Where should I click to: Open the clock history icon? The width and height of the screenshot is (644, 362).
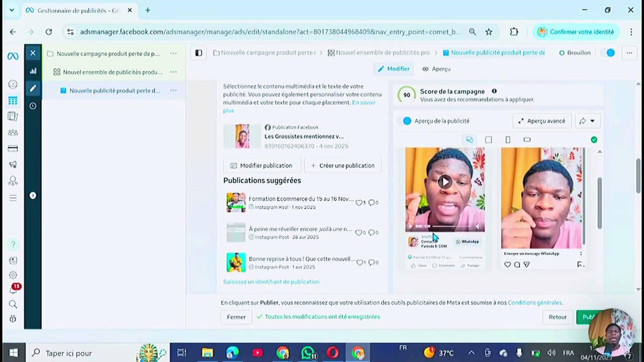click(x=33, y=106)
